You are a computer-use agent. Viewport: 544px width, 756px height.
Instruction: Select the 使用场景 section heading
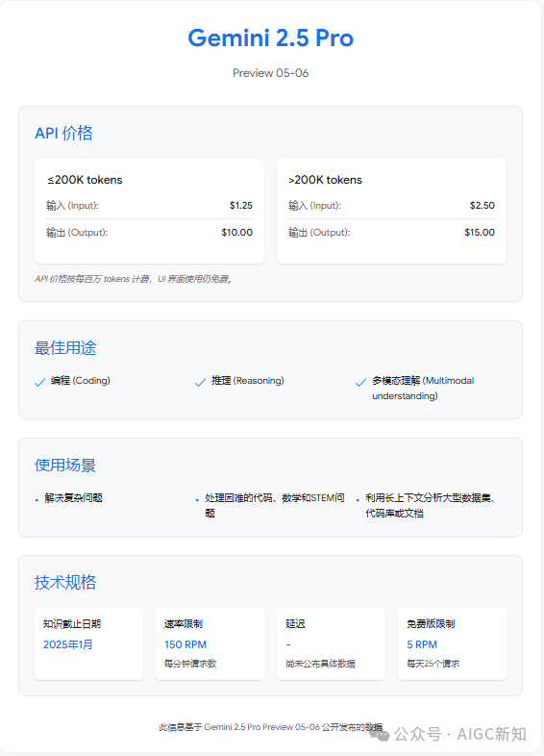tap(65, 466)
